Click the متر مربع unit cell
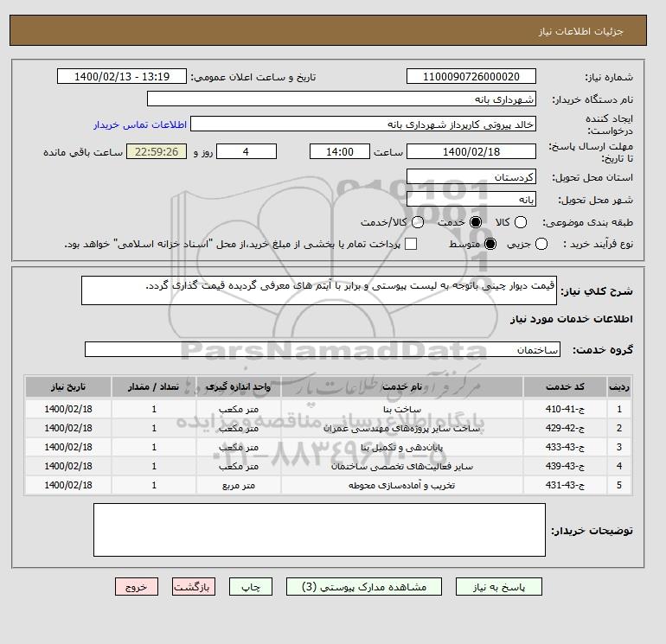 click(238, 485)
